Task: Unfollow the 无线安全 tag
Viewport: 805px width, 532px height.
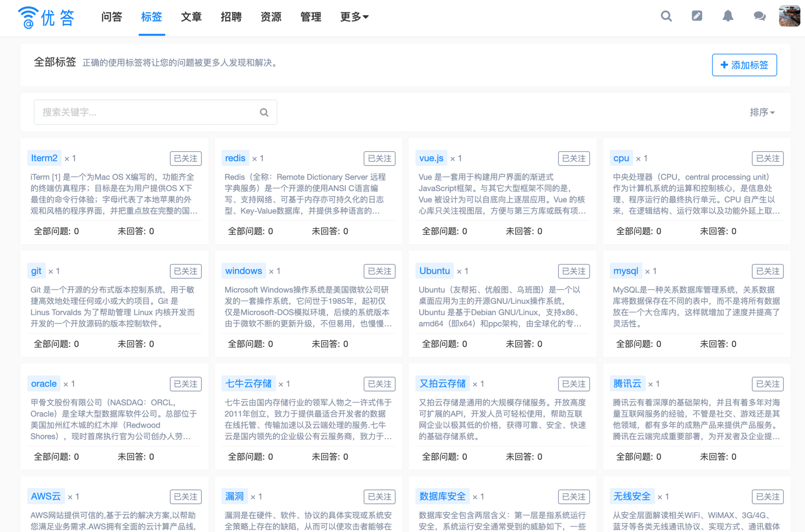Action: click(768, 497)
